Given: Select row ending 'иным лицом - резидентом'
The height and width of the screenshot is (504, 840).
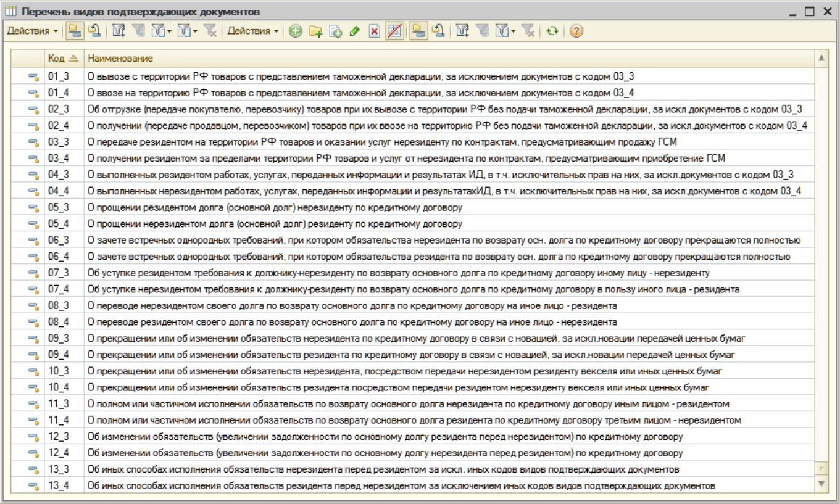Looking at the screenshot, I should 412,403.
